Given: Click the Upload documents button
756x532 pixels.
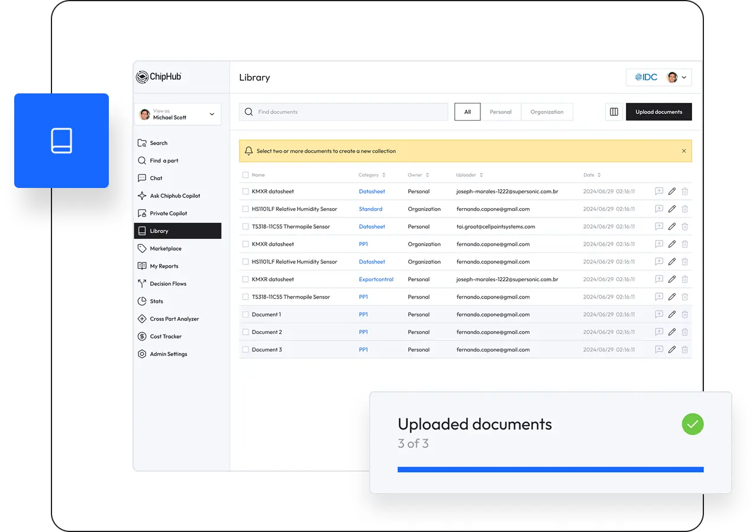Looking at the screenshot, I should (658, 112).
